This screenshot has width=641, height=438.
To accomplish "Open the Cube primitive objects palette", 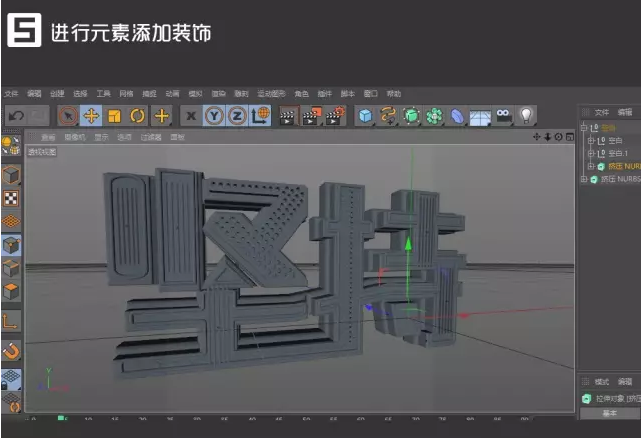I will [x=365, y=116].
